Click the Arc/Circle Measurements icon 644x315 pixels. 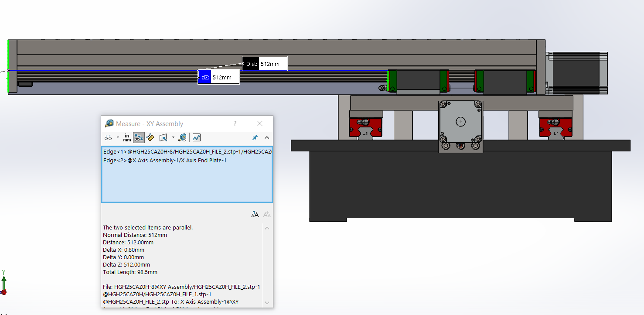[108, 137]
